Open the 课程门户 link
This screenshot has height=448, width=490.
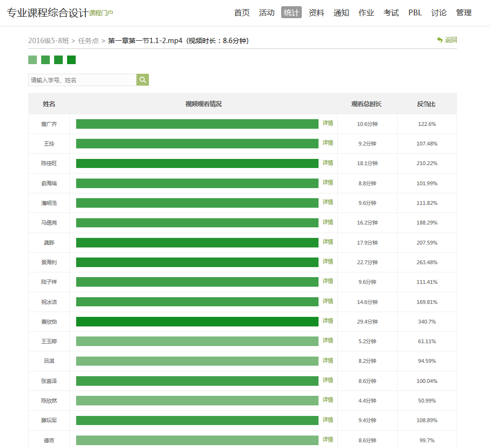[101, 13]
